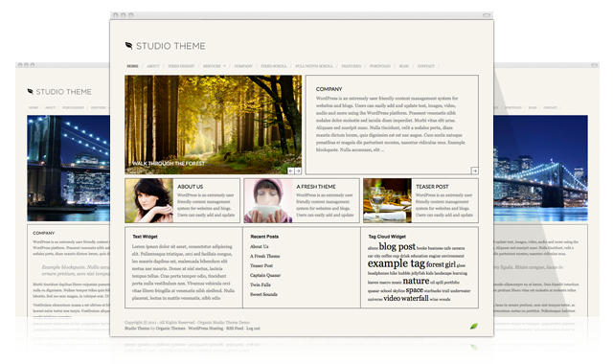Click the 'forest' tag in tag cloud
The image size is (613, 364).
coord(434,264)
